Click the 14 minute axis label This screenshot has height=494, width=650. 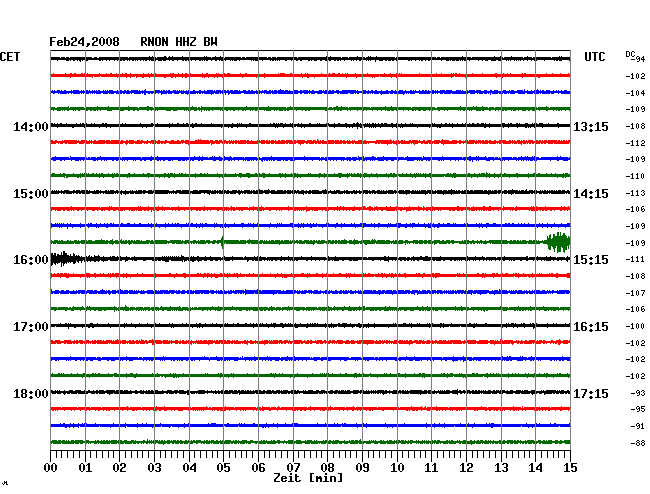click(x=536, y=468)
